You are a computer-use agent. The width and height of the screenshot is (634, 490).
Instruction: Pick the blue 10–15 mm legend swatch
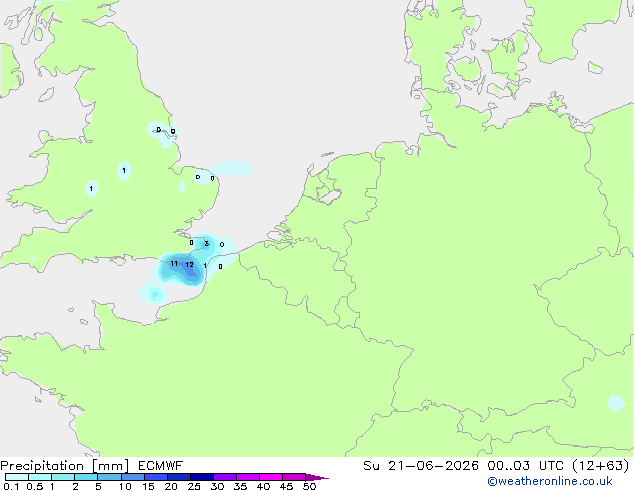(x=133, y=477)
